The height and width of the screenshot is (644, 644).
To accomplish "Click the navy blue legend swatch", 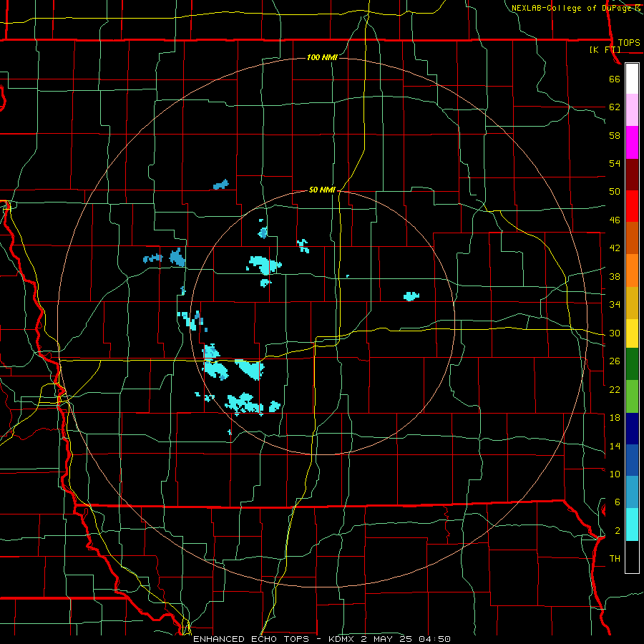I will 632,429.
